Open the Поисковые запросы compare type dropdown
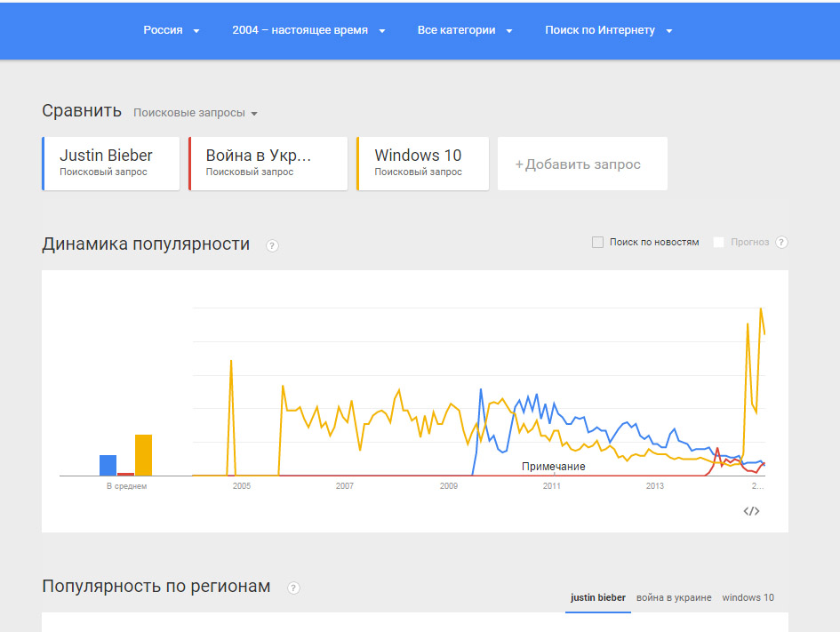 [196, 113]
